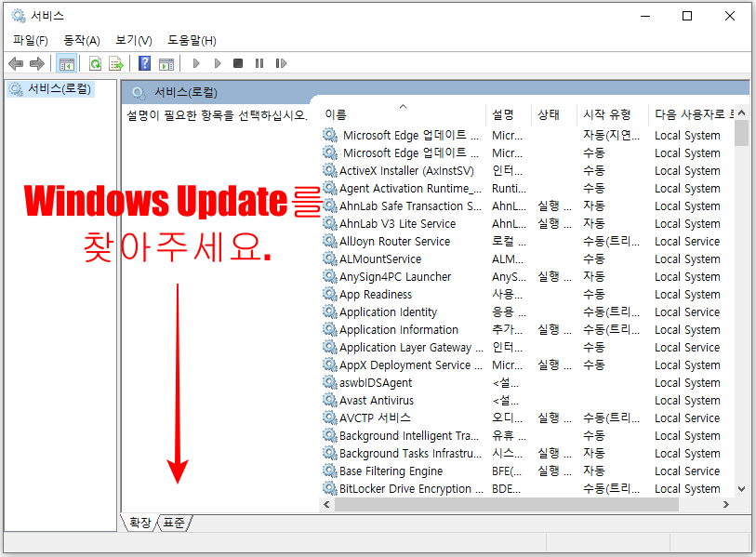Image resolution: width=756 pixels, height=557 pixels.
Task: Open the 도움말(H) menu
Action: (192, 41)
